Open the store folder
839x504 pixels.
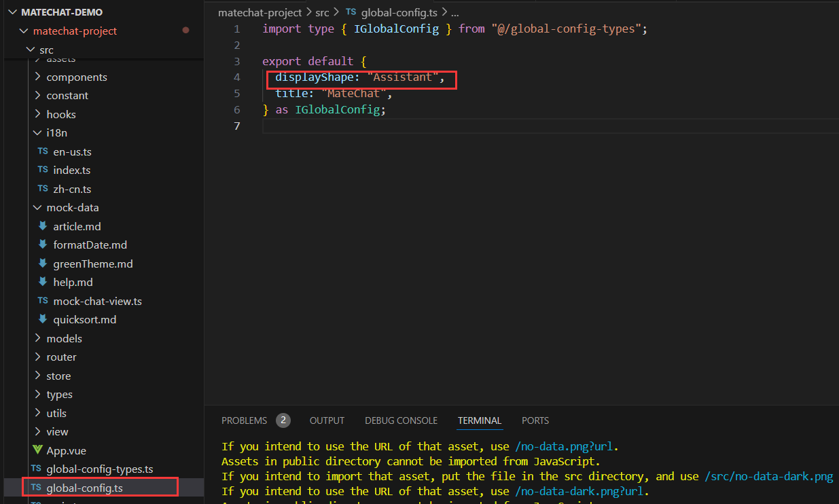58,376
